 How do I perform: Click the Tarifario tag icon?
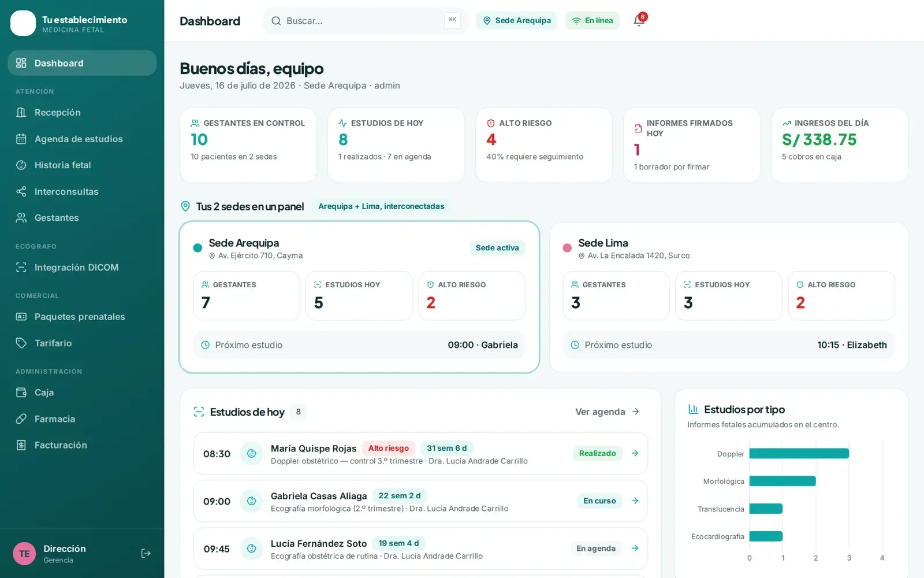pyautogui.click(x=21, y=343)
